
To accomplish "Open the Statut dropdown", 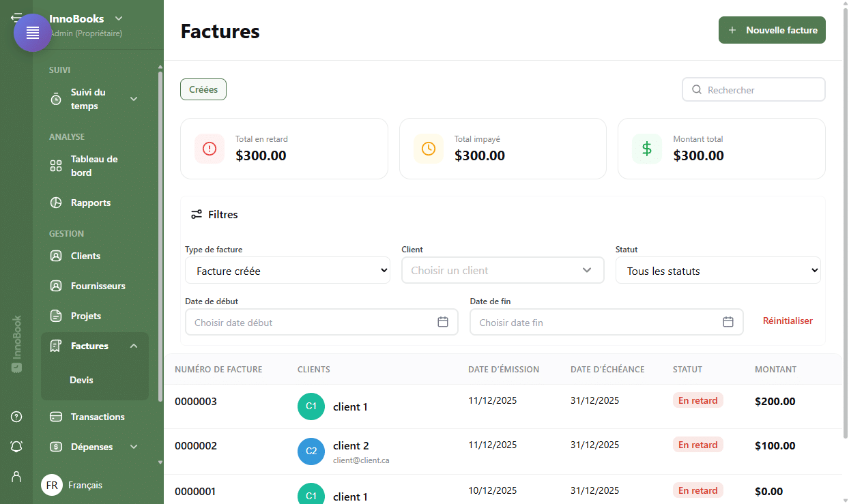I will pyautogui.click(x=718, y=271).
